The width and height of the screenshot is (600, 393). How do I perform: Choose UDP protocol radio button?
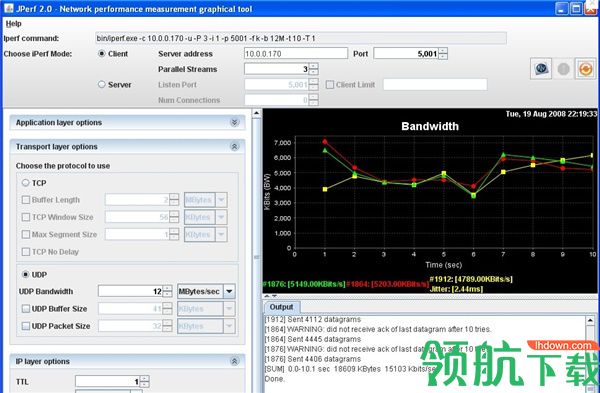pos(26,274)
